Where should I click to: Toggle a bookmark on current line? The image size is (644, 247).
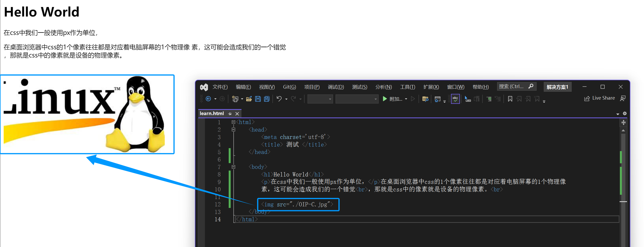pos(510,99)
